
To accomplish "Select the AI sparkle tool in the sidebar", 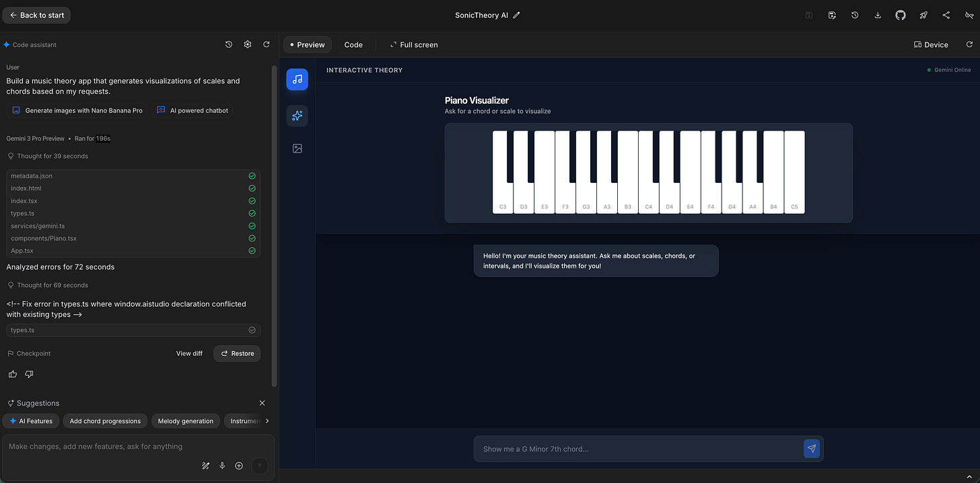I will click(x=297, y=115).
